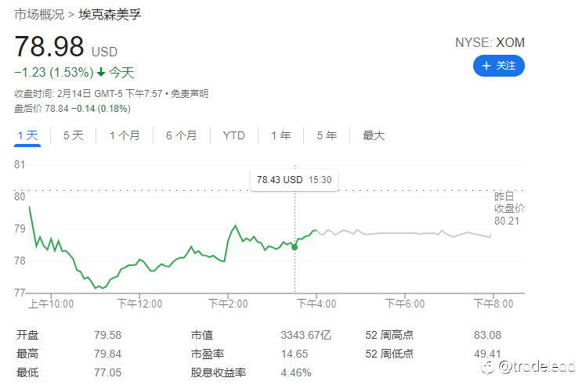Screen dimensions: 582x392
Task: Open the 免责声明 disclaimer link
Action: click(x=190, y=93)
